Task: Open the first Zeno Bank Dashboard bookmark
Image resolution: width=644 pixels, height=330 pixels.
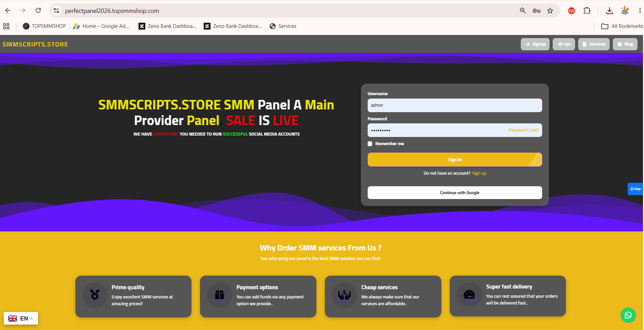Action: [167, 26]
